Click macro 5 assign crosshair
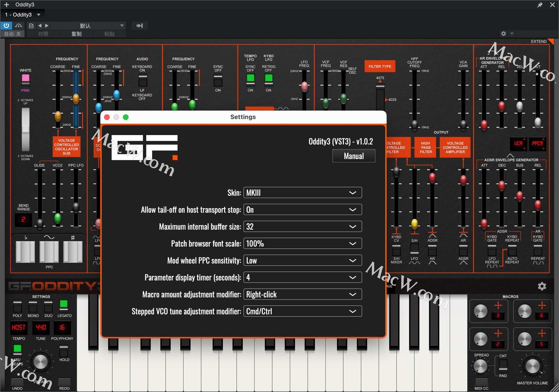559x392 pixels. click(542, 333)
